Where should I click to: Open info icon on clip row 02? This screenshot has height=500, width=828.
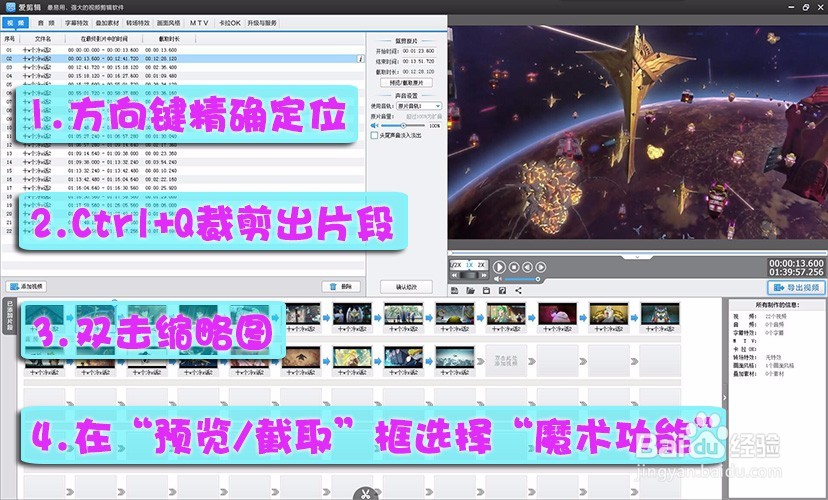coord(361,59)
